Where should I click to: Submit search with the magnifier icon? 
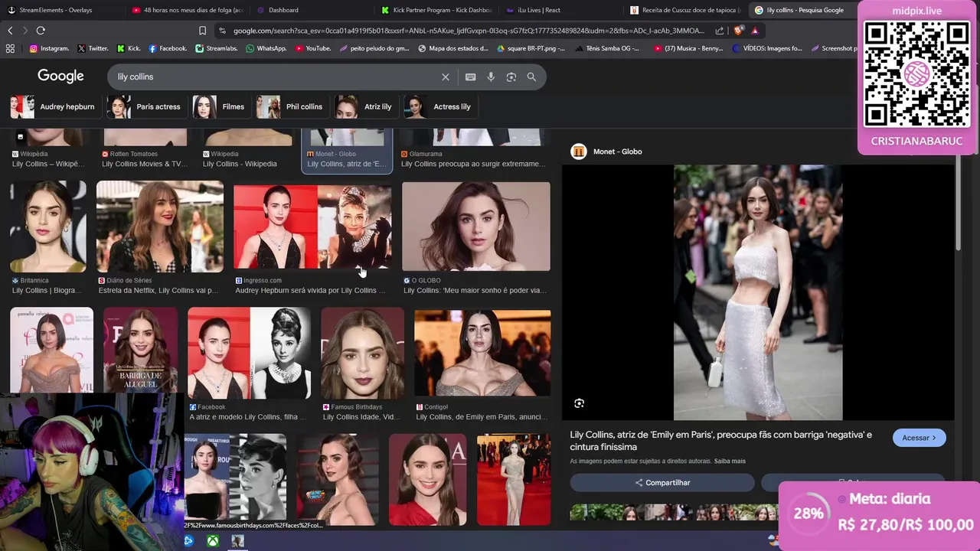coord(531,77)
